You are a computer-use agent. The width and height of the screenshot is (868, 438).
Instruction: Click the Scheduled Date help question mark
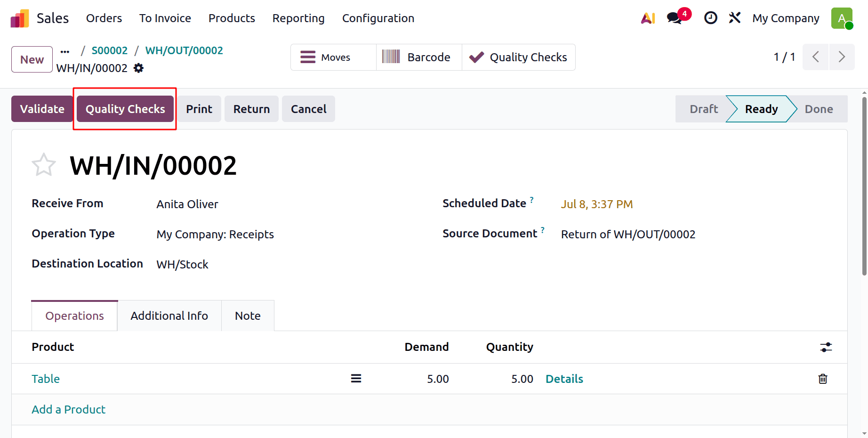[x=531, y=200]
